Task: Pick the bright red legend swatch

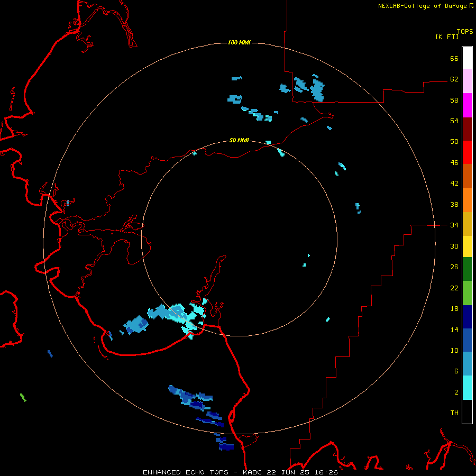Action: pyautogui.click(x=467, y=152)
